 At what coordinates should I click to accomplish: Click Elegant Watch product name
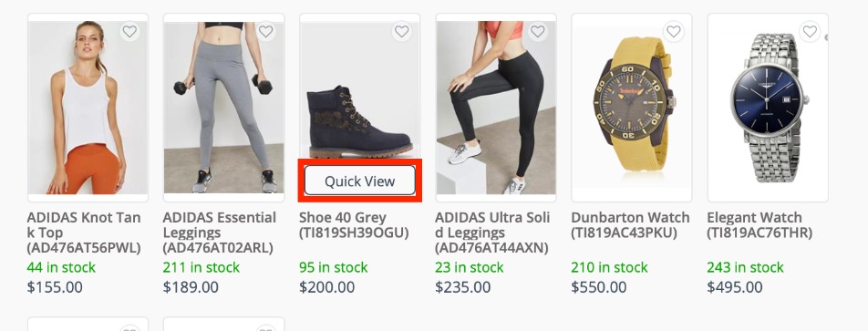click(x=759, y=224)
